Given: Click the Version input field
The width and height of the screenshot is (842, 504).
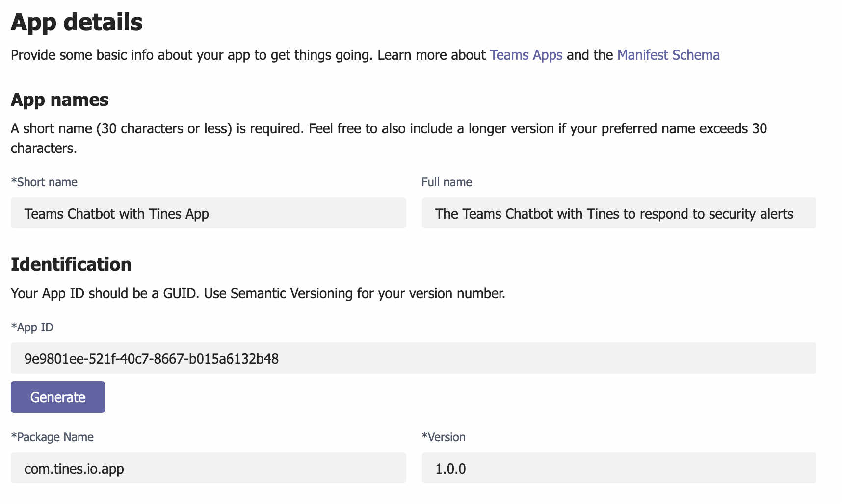Looking at the screenshot, I should tap(618, 468).
